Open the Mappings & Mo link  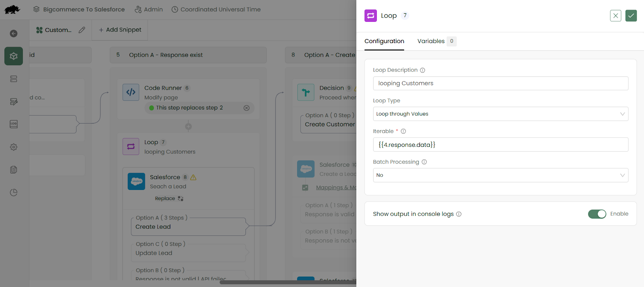(336, 188)
